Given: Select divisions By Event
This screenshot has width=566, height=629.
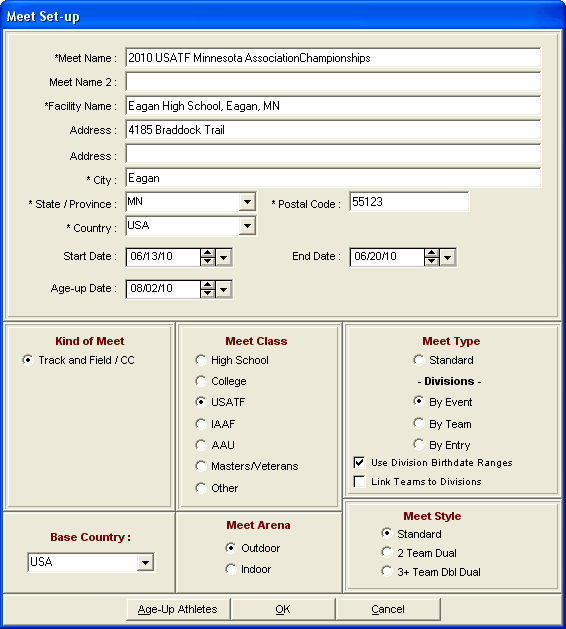Looking at the screenshot, I should [x=419, y=401].
